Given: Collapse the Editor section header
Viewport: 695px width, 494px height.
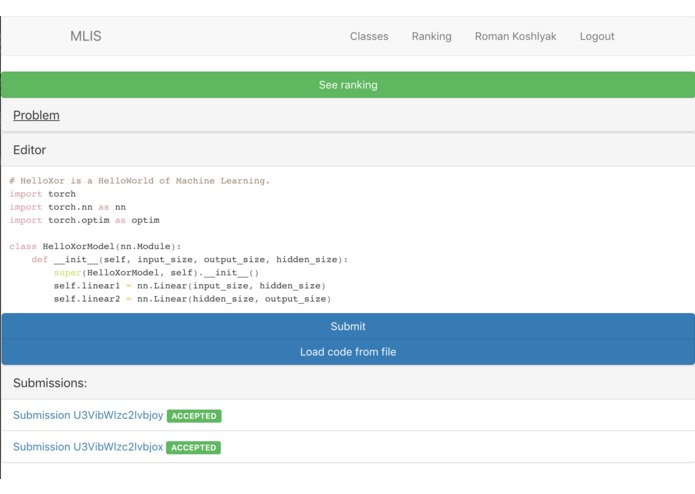Looking at the screenshot, I should 29,150.
